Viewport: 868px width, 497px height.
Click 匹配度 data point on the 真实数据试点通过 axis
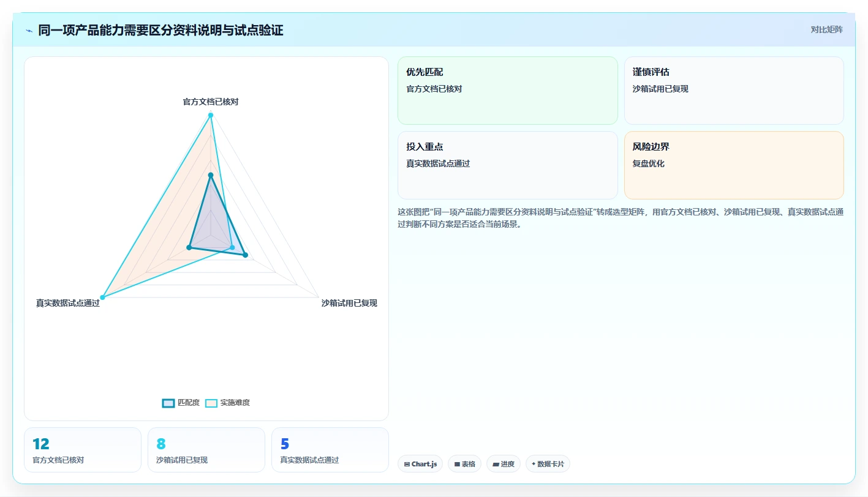(x=189, y=247)
